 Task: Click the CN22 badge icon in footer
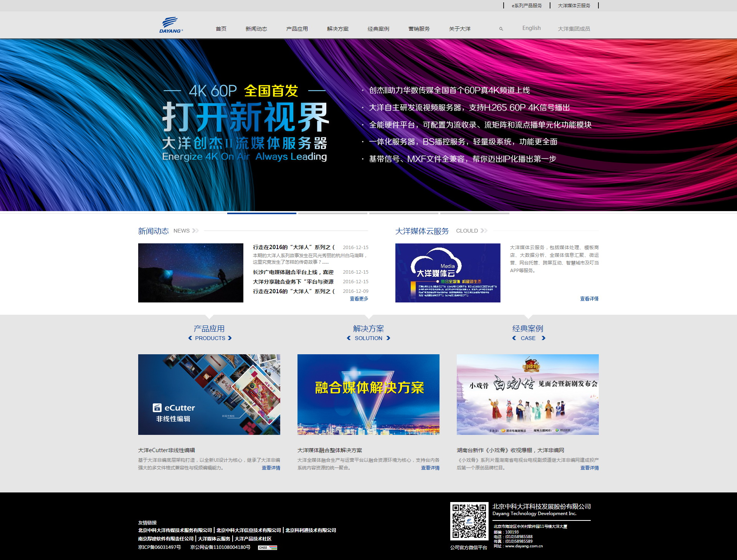coord(268,548)
